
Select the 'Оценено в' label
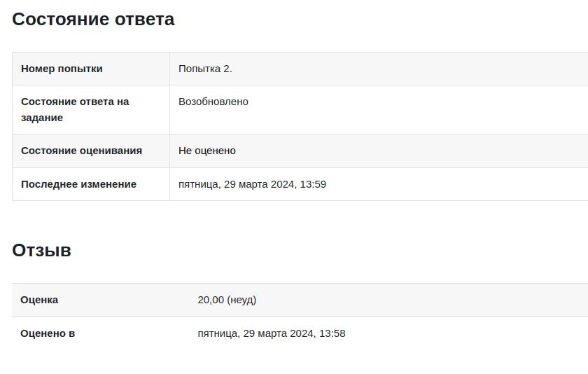tap(48, 333)
